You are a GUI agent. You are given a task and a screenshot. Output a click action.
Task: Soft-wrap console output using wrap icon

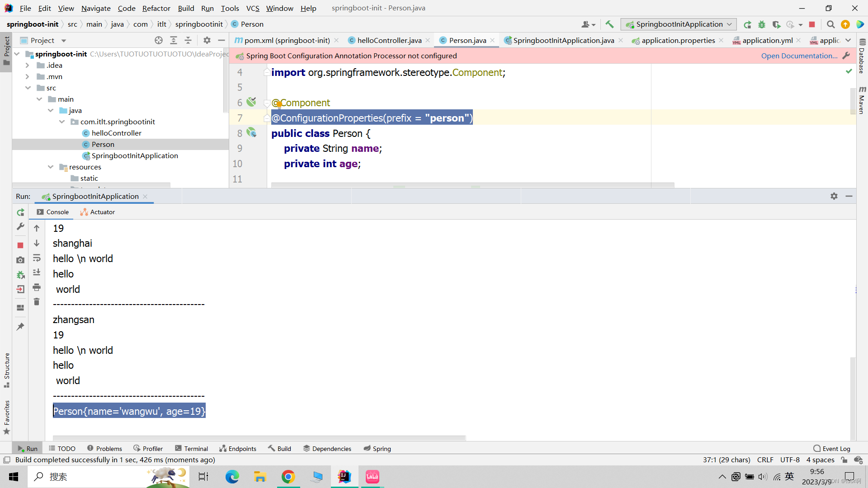click(37, 258)
